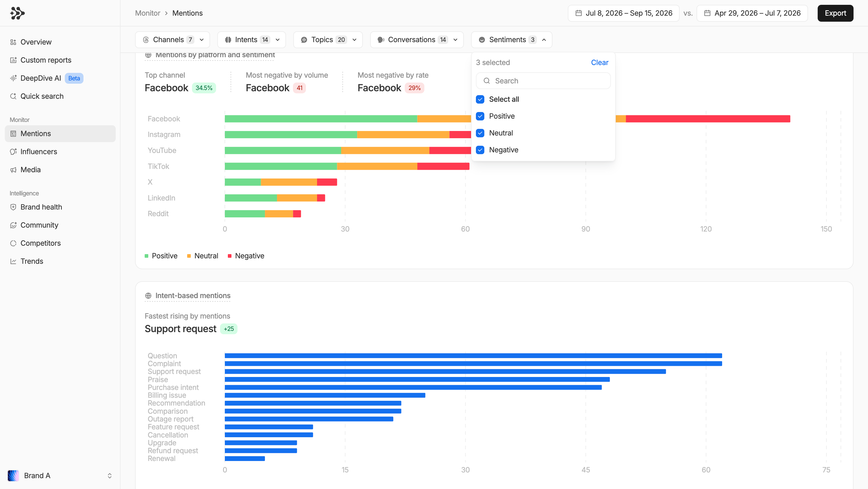Toggle the Select all checkbox
Image resolution: width=868 pixels, height=489 pixels.
(480, 99)
